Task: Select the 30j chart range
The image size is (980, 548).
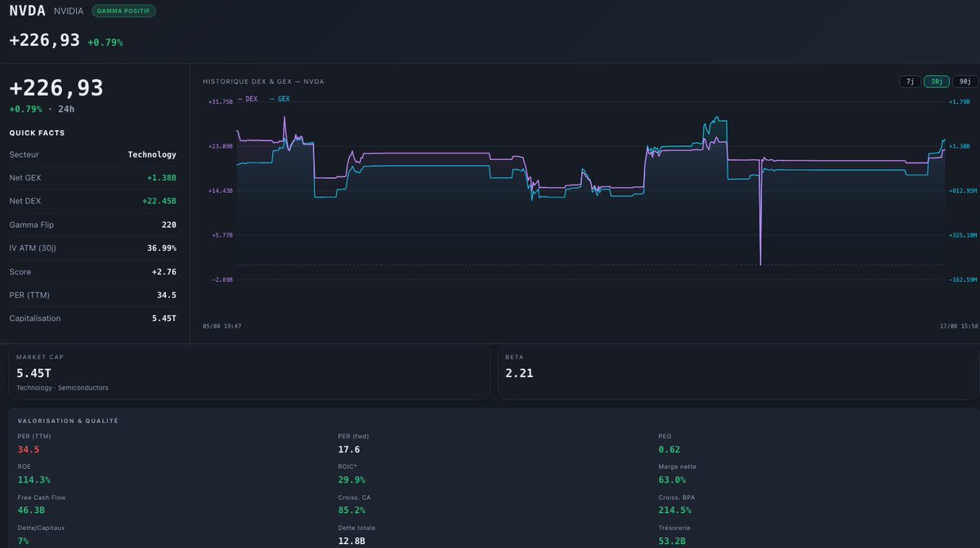Action: coord(936,82)
